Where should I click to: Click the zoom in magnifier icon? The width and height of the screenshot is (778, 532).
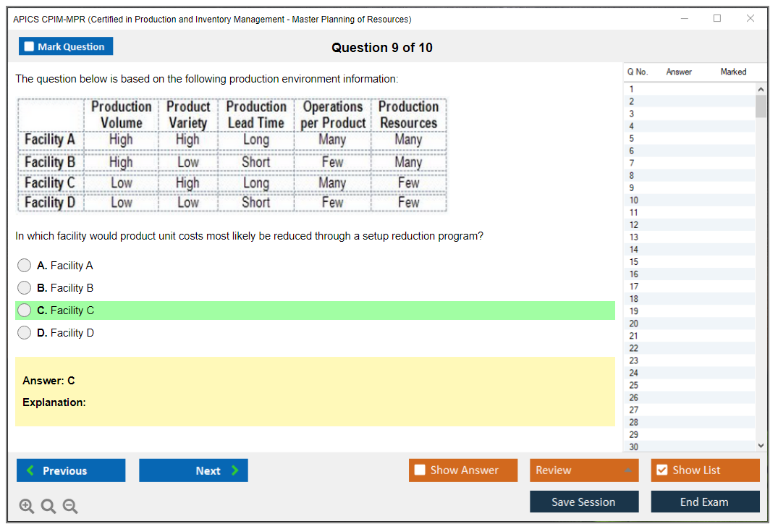pyautogui.click(x=27, y=507)
